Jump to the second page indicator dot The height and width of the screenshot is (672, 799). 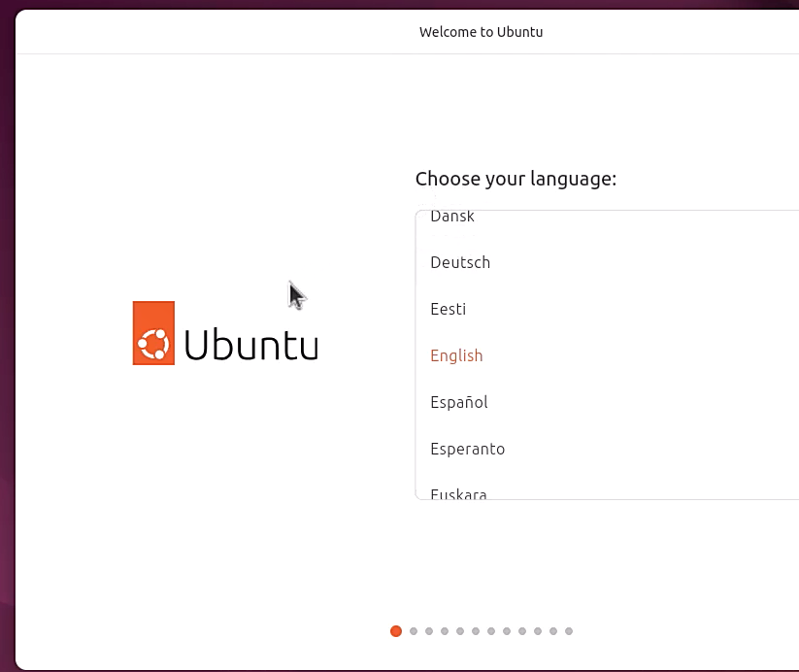tap(412, 631)
